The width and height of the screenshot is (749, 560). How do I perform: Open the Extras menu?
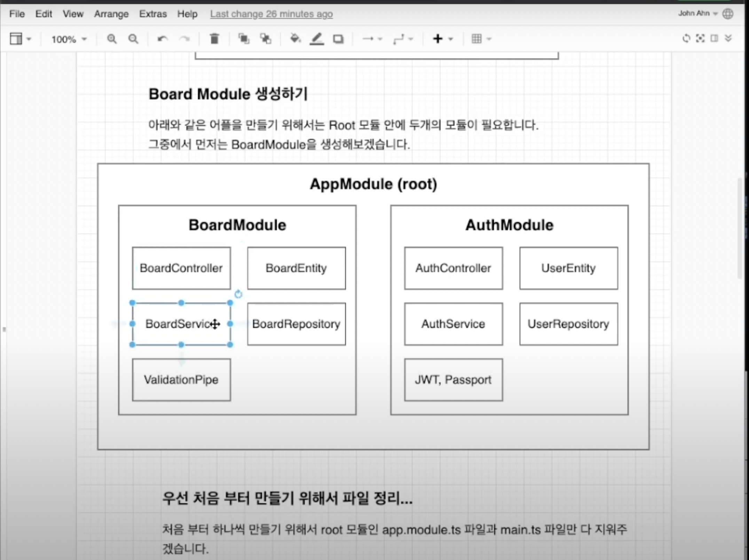[153, 14]
